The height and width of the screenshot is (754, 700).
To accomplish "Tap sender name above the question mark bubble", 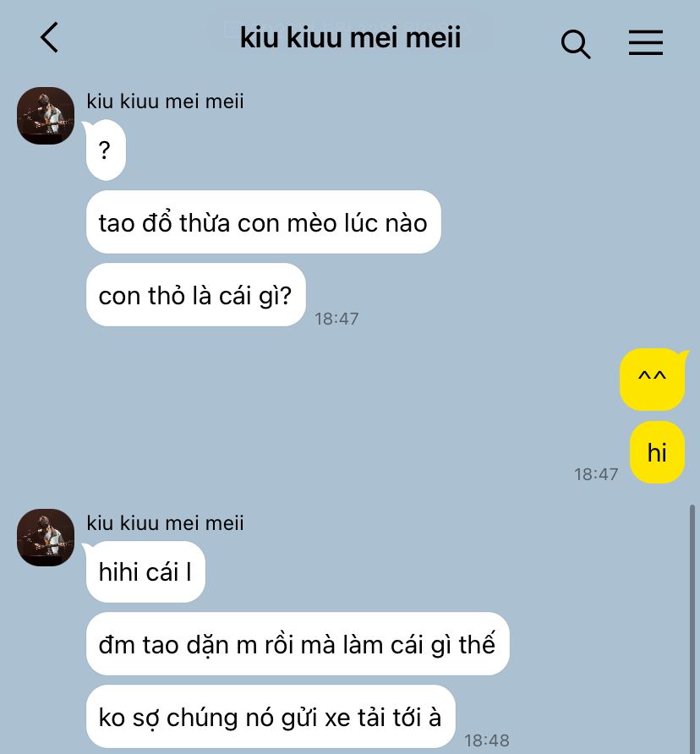I will point(165,101).
